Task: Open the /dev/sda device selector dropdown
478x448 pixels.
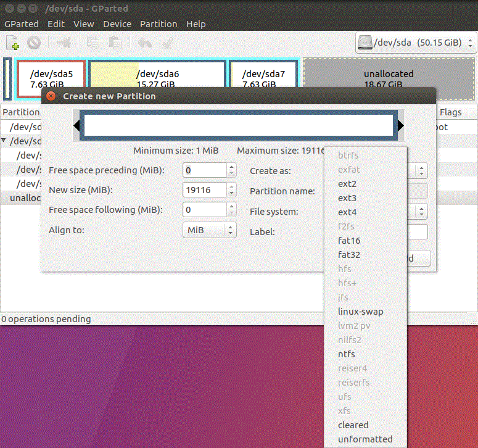Action: tap(416, 43)
